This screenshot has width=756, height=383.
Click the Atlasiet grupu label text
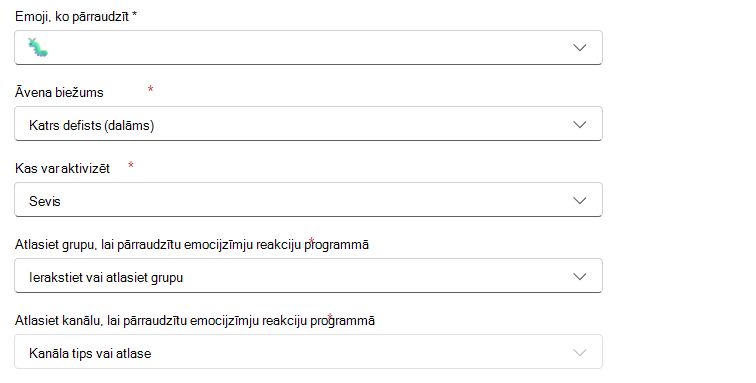[x=192, y=245]
